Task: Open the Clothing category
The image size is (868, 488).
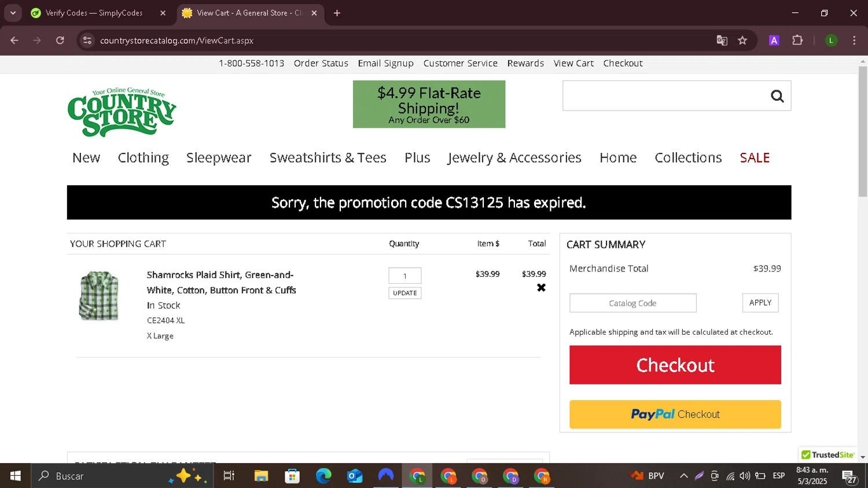Action: click(144, 157)
